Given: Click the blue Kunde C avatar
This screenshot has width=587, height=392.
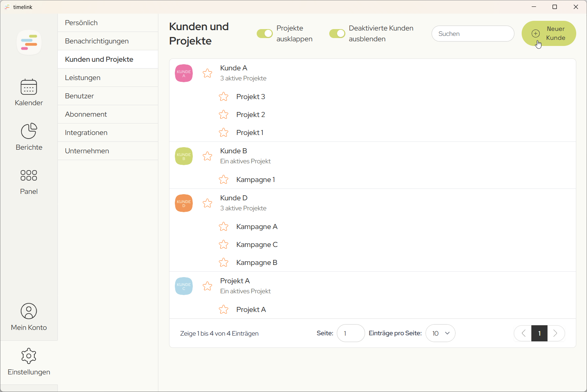Looking at the screenshot, I should (x=184, y=286).
